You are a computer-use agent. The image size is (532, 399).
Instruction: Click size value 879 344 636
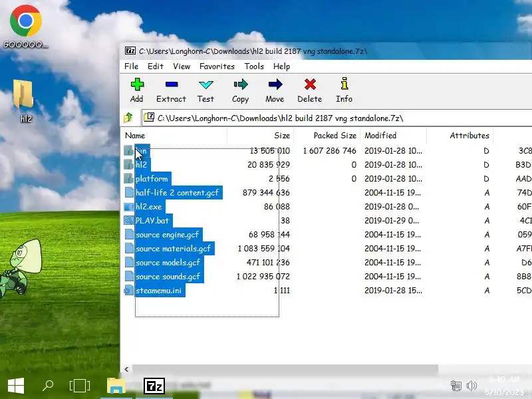(266, 193)
